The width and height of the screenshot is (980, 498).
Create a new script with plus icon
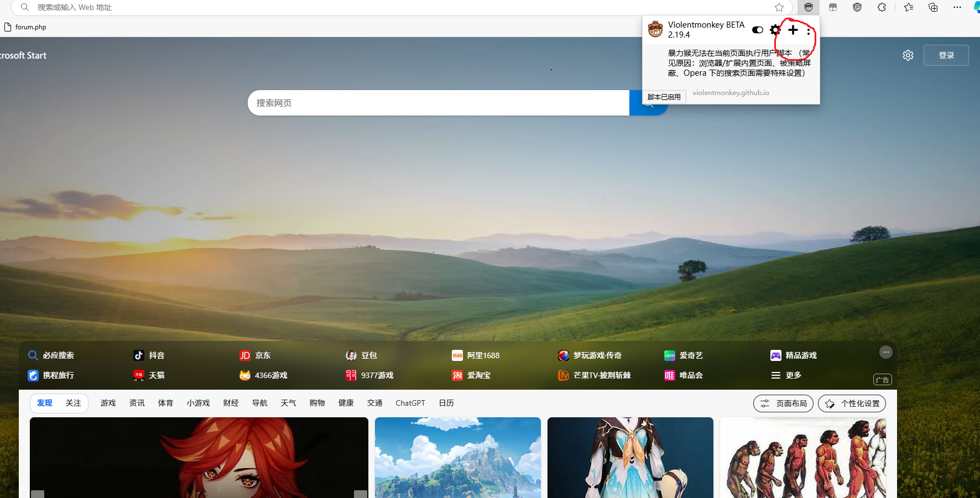click(x=793, y=30)
